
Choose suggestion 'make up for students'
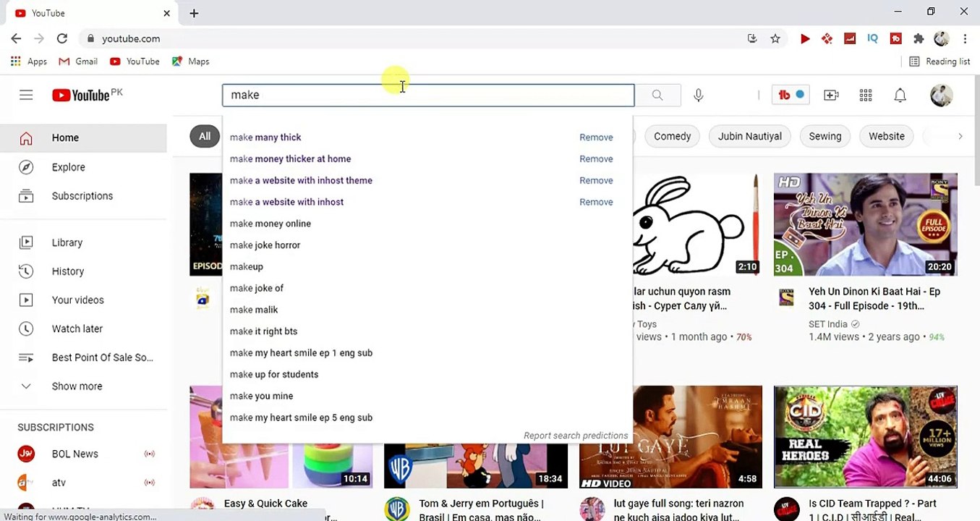coord(427,375)
